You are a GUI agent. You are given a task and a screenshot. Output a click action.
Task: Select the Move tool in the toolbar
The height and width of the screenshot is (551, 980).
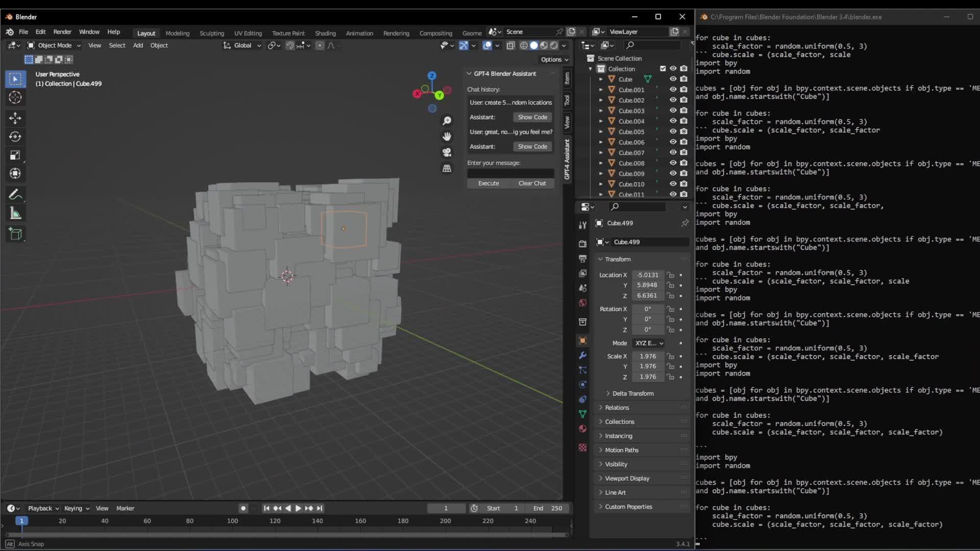point(15,118)
